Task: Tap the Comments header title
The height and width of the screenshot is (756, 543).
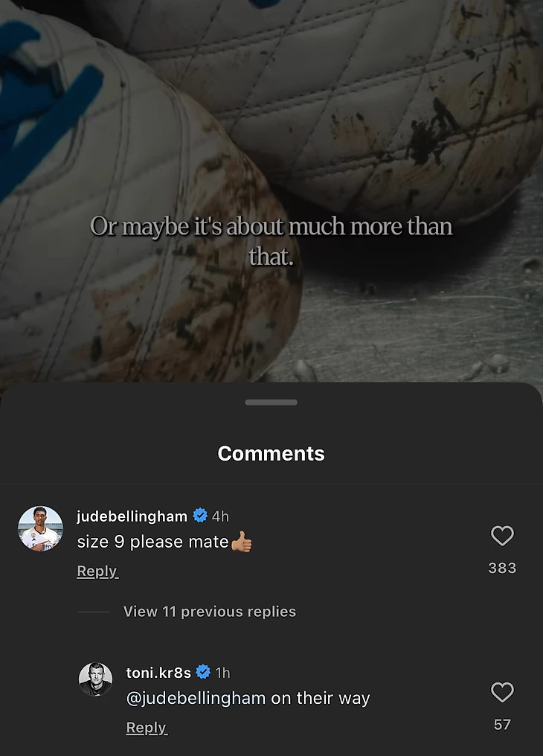Action: (271, 454)
